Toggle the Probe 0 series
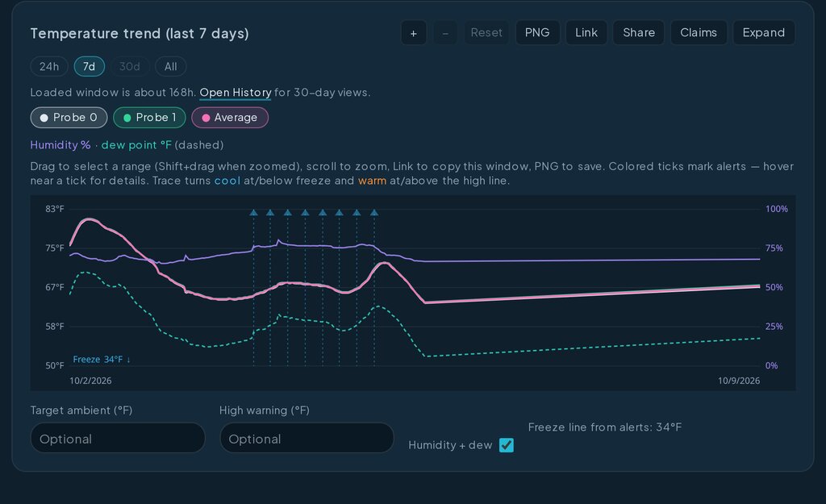This screenshot has width=826, height=504. point(69,118)
